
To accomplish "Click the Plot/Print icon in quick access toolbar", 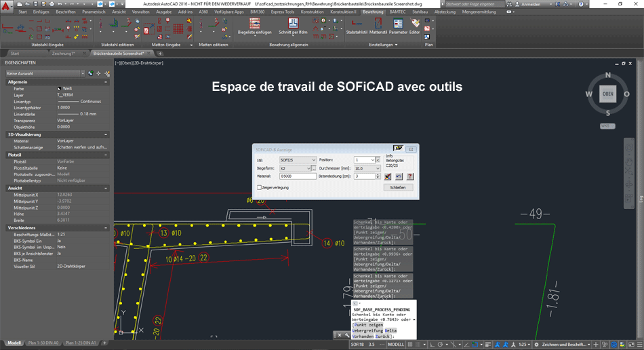I will pyautogui.click(x=52, y=4).
